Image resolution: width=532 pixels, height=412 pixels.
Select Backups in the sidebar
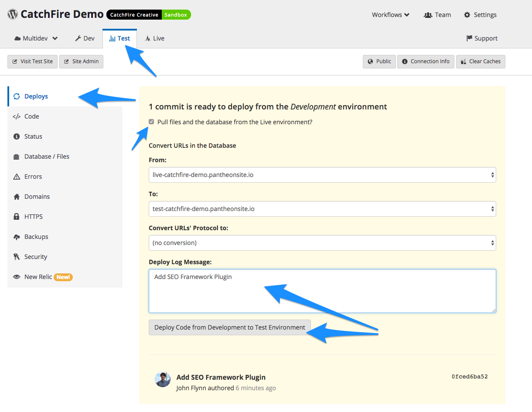(x=65, y=237)
